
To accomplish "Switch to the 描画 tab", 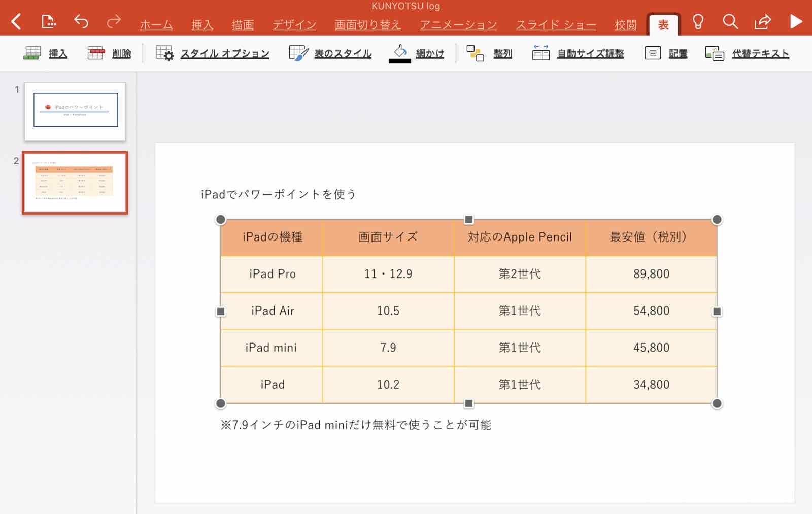I will (x=243, y=25).
